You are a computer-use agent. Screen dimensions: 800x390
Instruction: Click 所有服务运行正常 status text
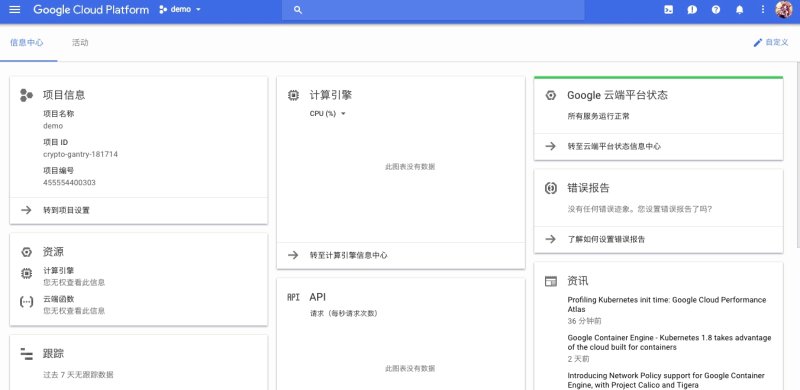coord(598,116)
